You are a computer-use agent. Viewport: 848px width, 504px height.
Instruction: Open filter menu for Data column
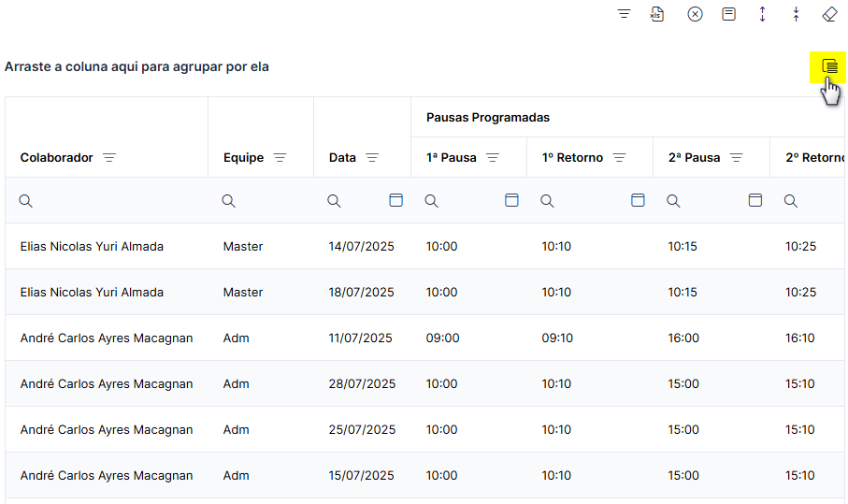click(372, 158)
